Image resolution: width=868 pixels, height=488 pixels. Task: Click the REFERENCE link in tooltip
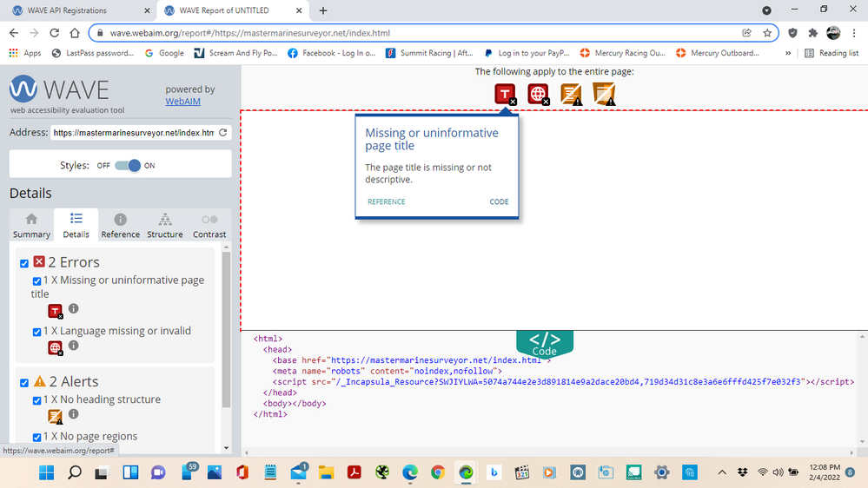tap(386, 201)
